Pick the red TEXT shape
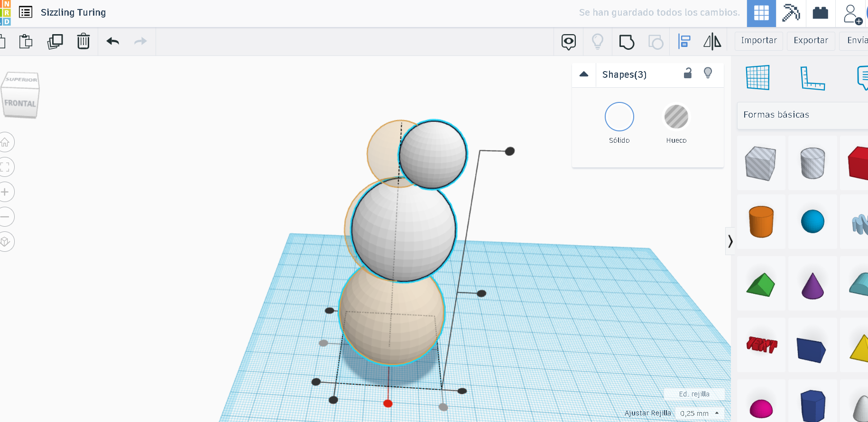 click(762, 345)
